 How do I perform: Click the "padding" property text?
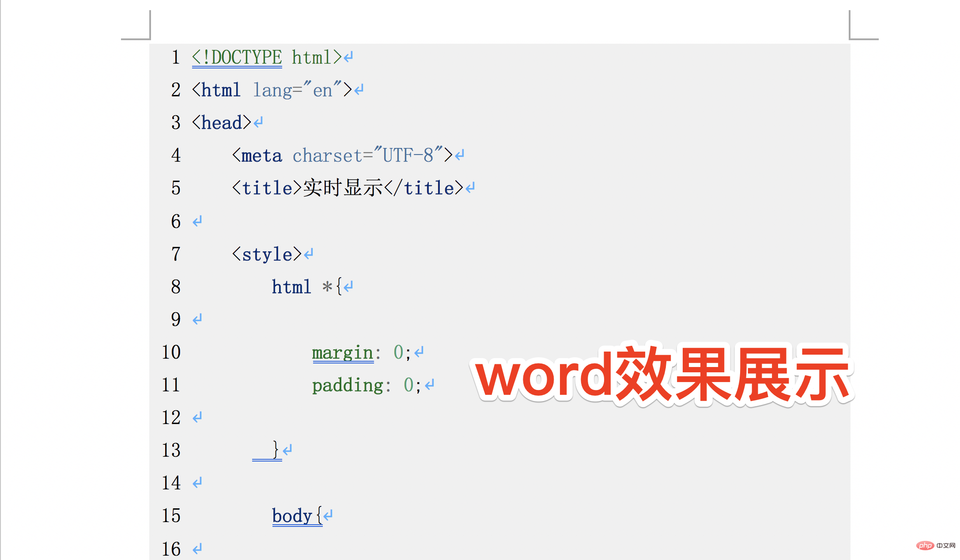pyautogui.click(x=348, y=385)
